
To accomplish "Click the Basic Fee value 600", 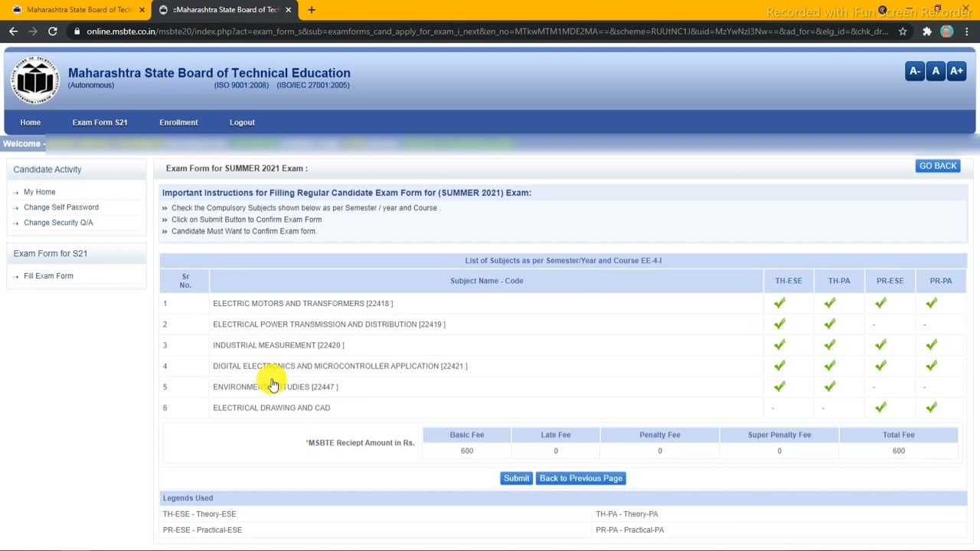I will 467,451.
